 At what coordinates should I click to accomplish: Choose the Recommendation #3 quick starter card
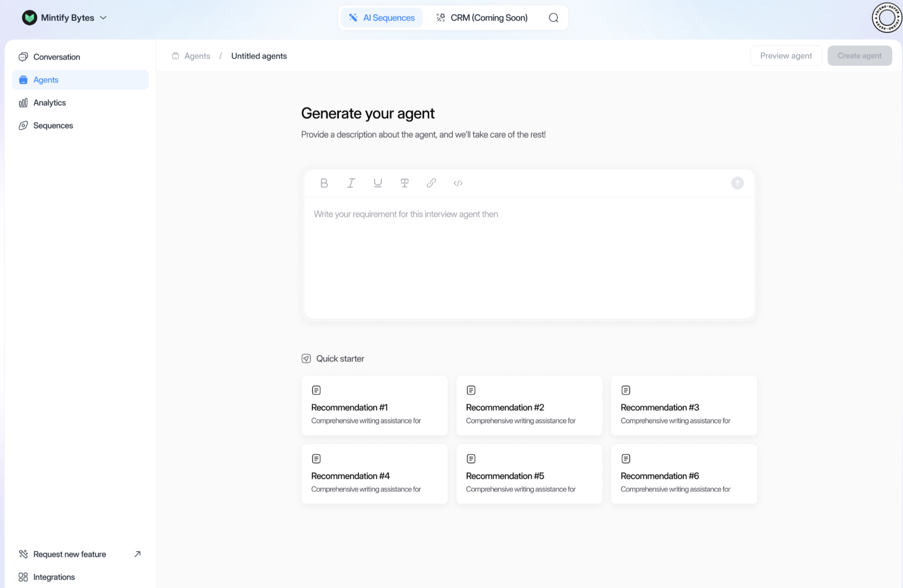tap(684, 405)
